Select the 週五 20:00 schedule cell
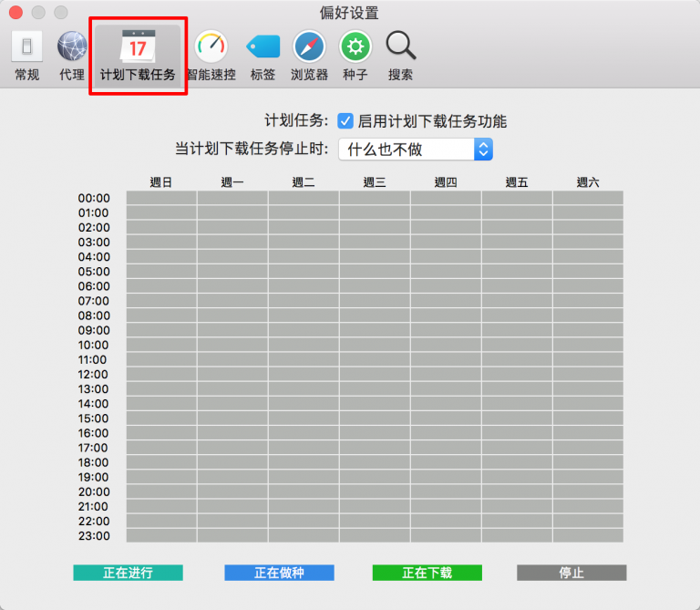Viewport: 700px width, 610px height. tap(517, 491)
